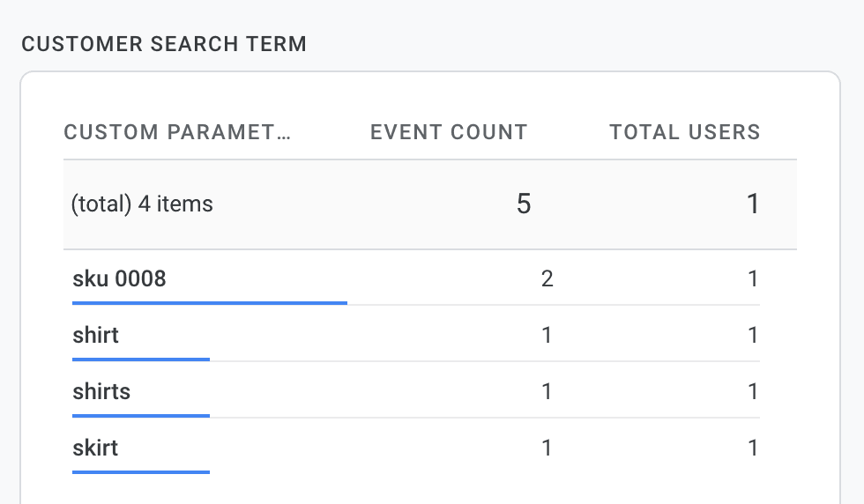The image size is (864, 504).
Task: Click the "(total) 4 items" summary label
Action: click(x=142, y=204)
